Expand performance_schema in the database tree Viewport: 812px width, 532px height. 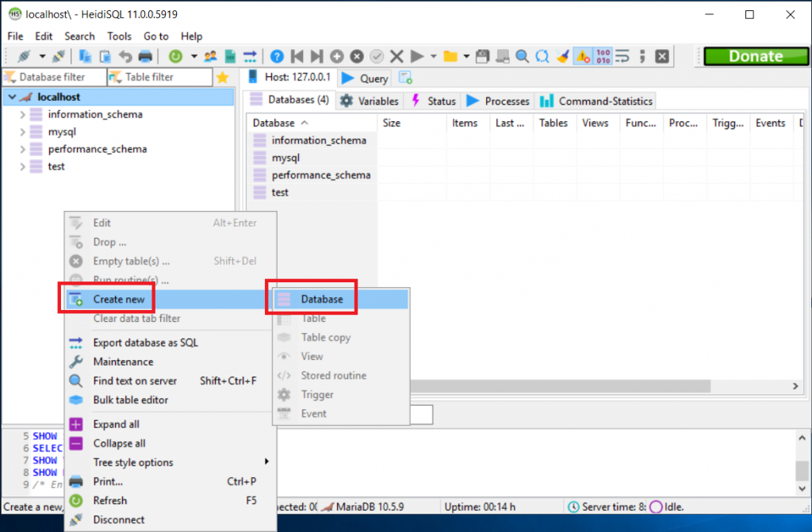tap(22, 150)
